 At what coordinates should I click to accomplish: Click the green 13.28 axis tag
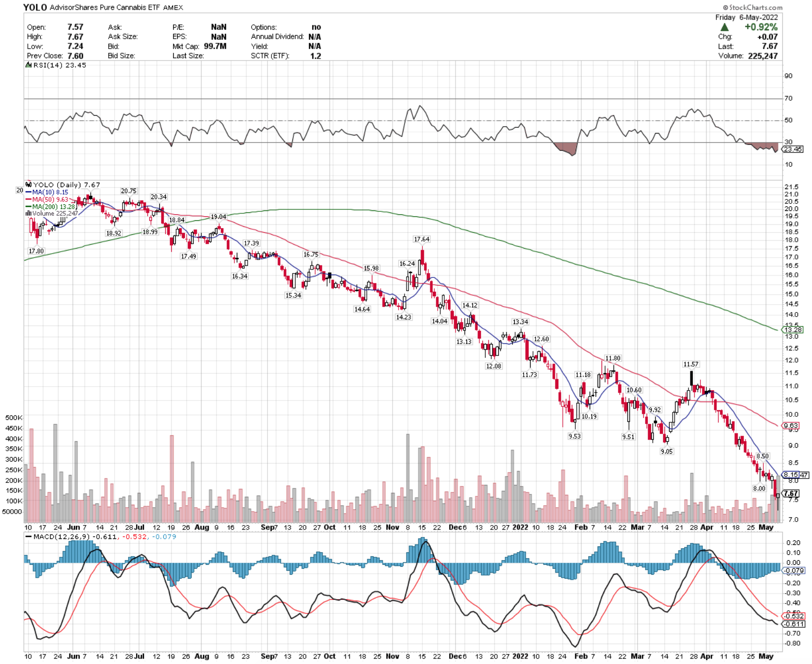(x=793, y=330)
